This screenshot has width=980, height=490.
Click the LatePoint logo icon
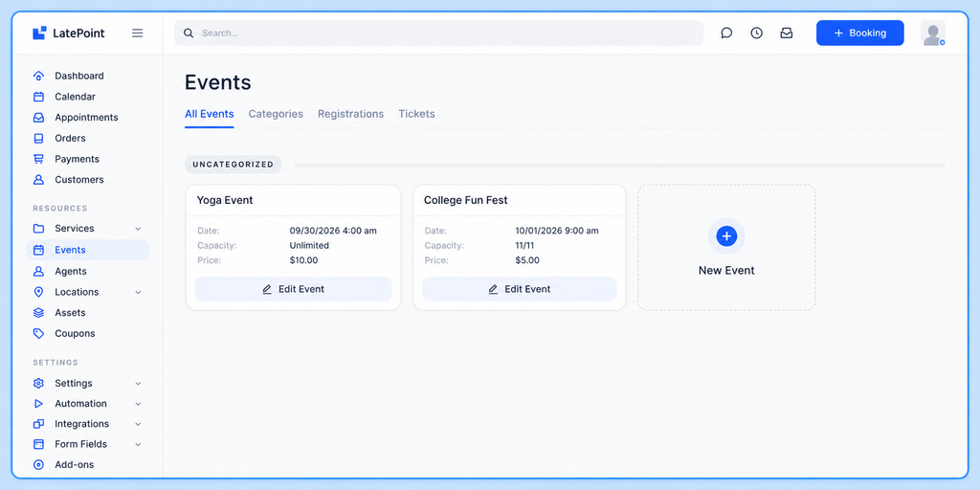click(x=39, y=33)
